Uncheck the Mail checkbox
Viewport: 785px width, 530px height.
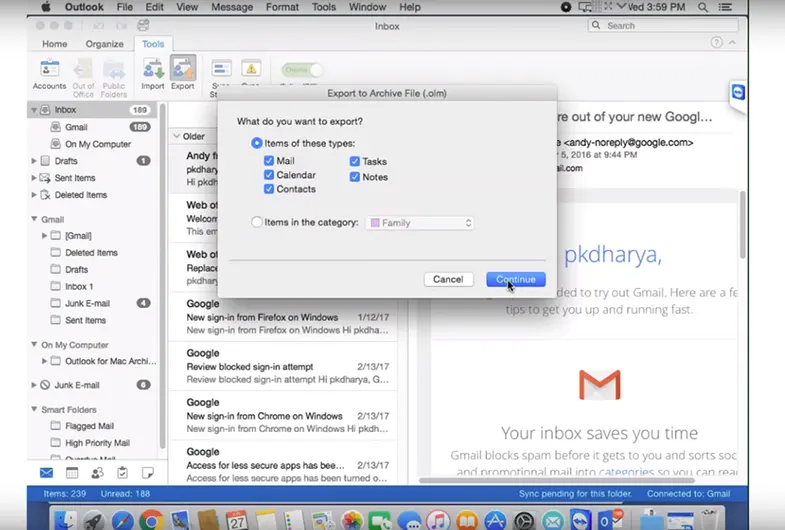(269, 161)
